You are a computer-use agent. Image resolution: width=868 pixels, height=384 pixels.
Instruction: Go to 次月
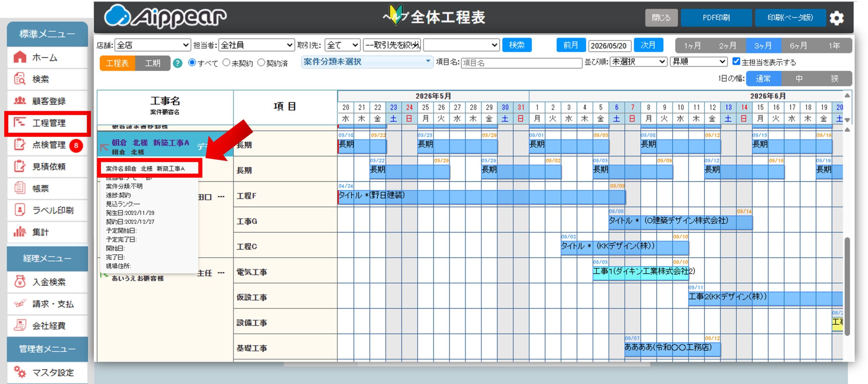(648, 45)
